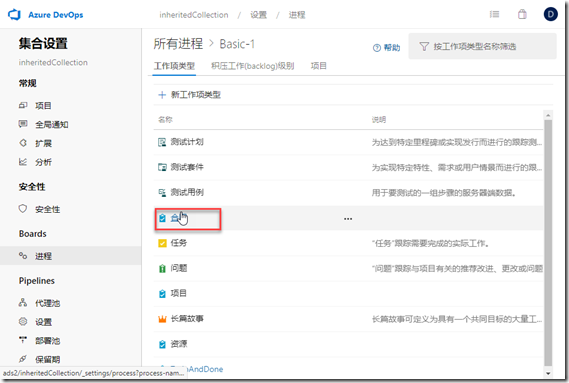Screen dimensions: 569x383
Task: Open the 项目 work item type row
Action: (179, 293)
